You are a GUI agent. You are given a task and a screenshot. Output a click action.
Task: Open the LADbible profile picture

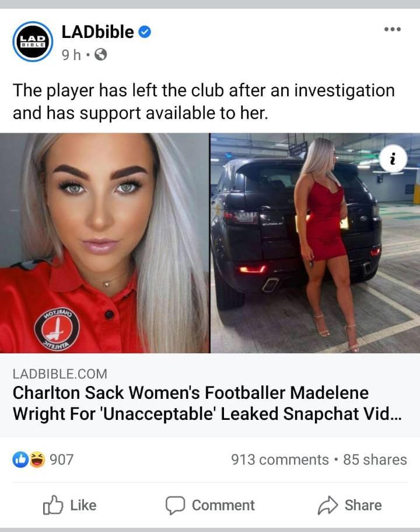[33, 41]
